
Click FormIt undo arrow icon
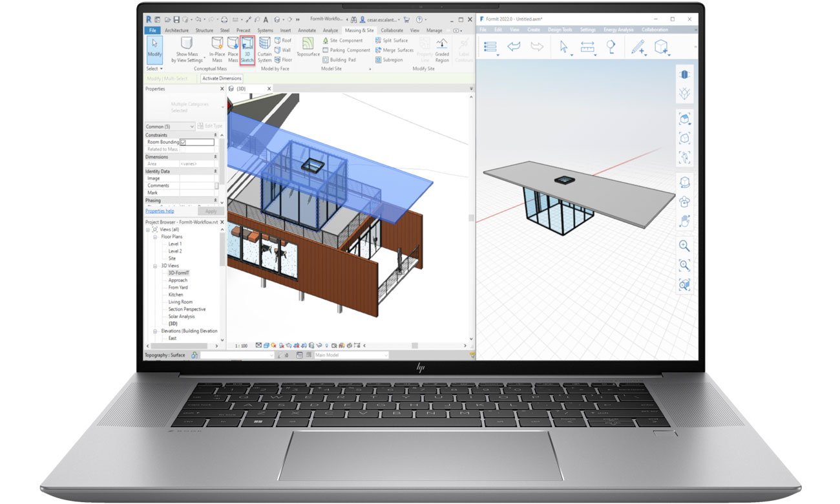coord(514,47)
